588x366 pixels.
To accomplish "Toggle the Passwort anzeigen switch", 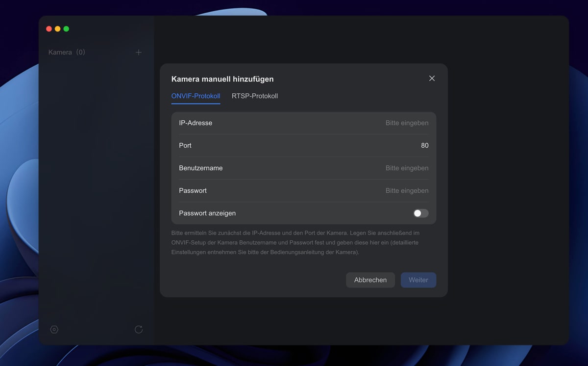I will point(421,213).
